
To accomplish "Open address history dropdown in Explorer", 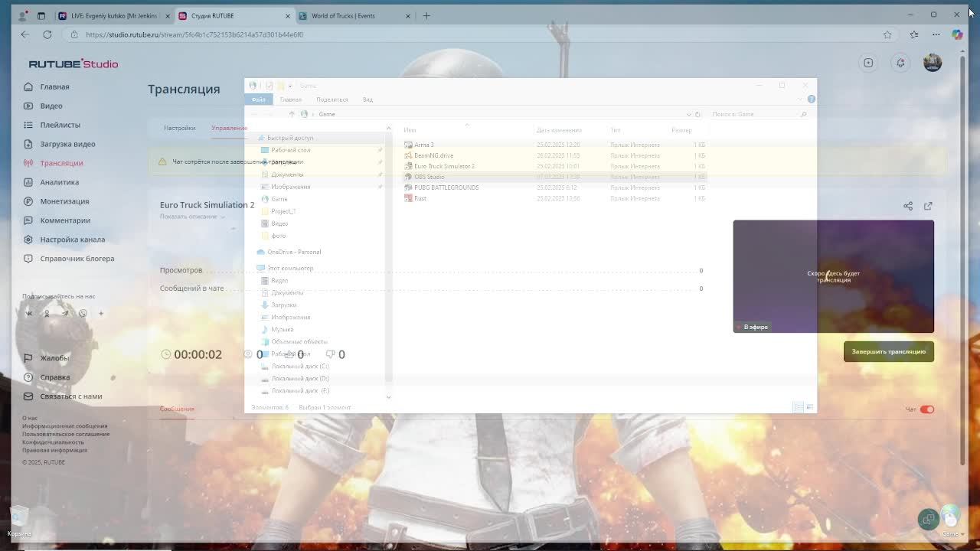I will (x=688, y=114).
